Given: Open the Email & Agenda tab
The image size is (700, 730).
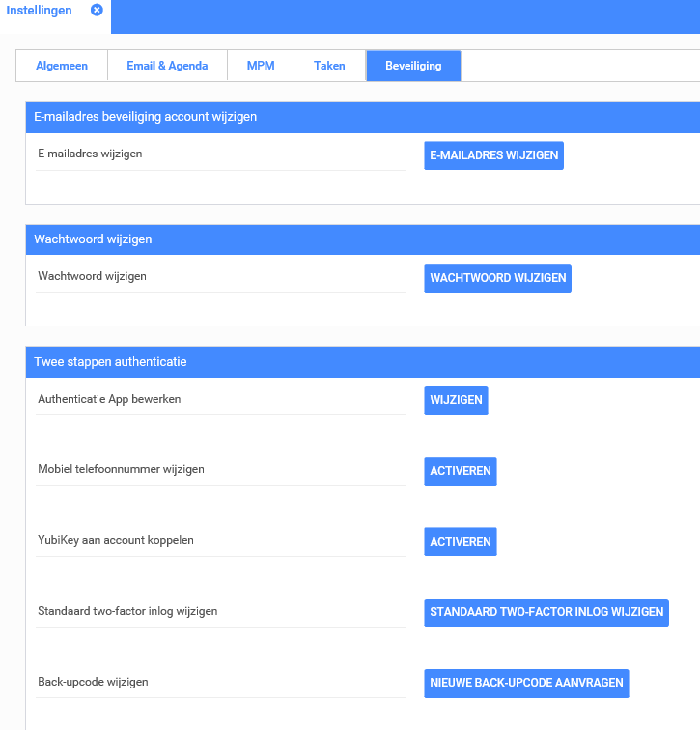Looking at the screenshot, I should 167,66.
